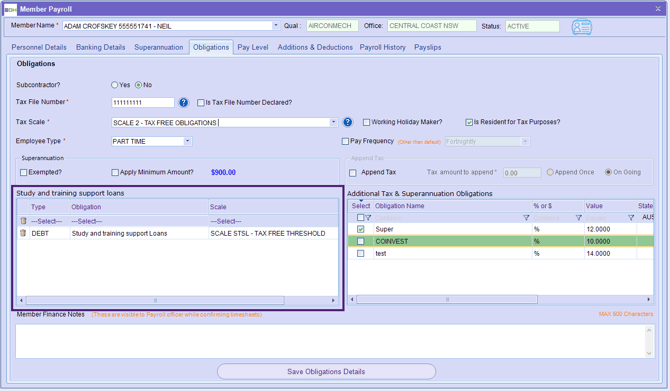Sort by Obligation Name column header
The height and width of the screenshot is (391, 670).
pyautogui.click(x=453, y=206)
